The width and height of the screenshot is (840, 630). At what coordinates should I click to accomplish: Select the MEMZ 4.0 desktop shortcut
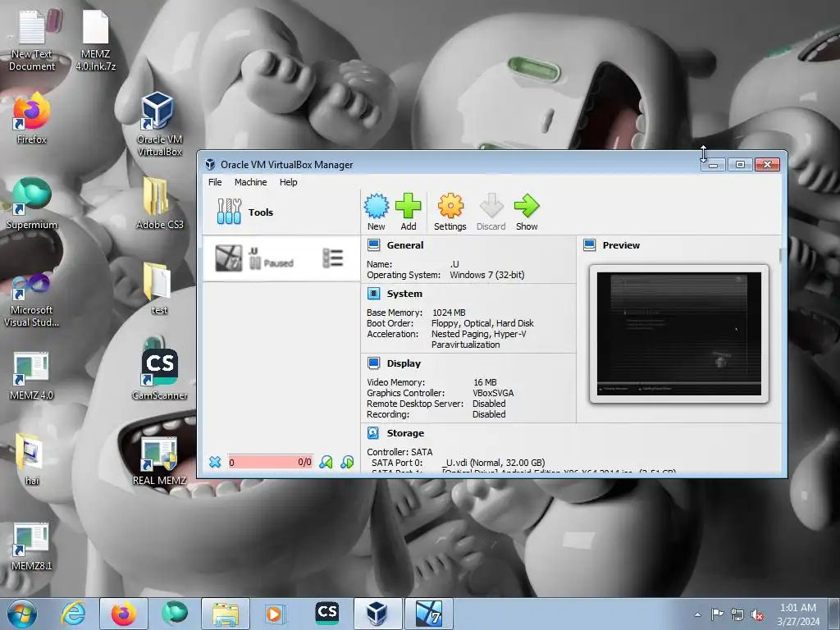coord(32,375)
